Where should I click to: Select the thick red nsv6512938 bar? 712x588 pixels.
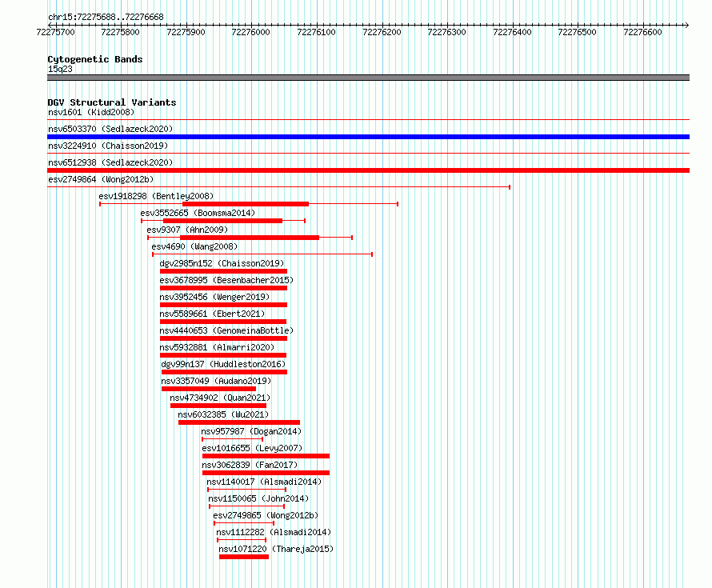point(368,170)
